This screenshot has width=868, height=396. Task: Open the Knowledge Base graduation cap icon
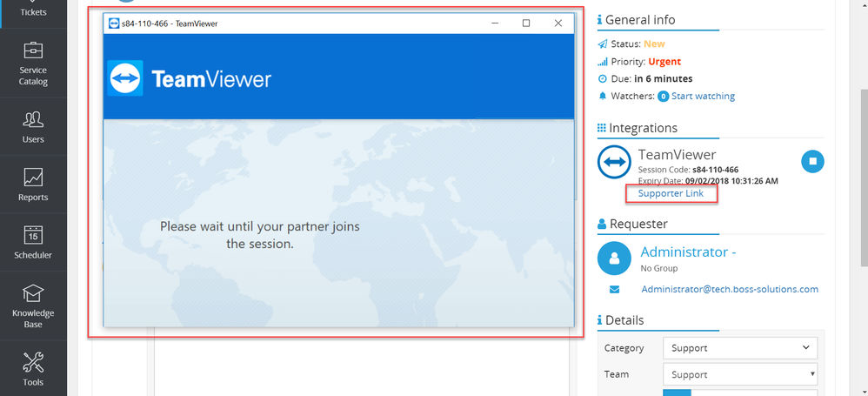coord(33,293)
